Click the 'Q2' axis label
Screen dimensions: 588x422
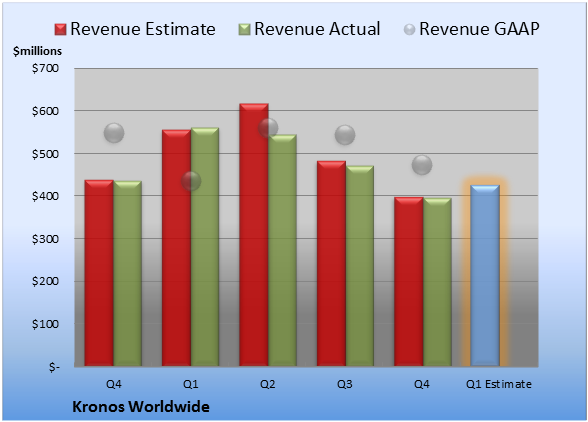[x=268, y=384]
